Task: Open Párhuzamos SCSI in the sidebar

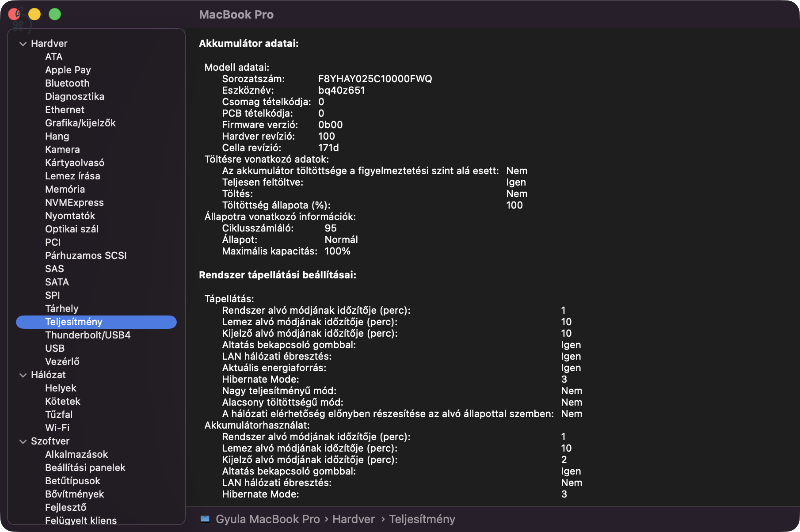Action: [86, 255]
